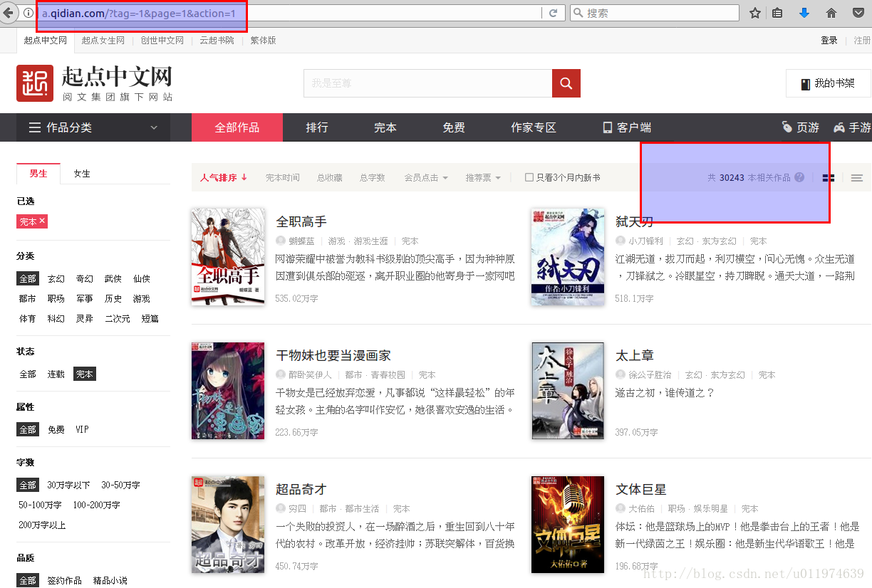Open 我的书架 bookshelf button

point(827,83)
